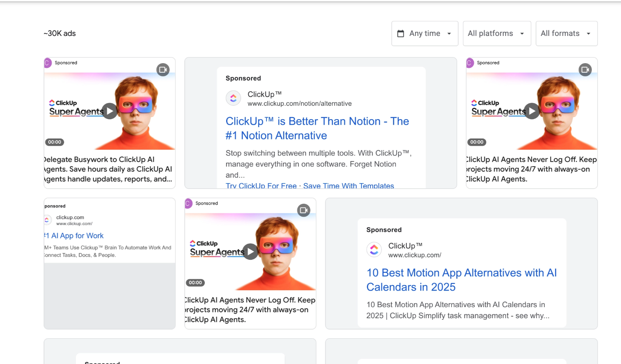Click the ~30K ads count label
Screen dimensions: 621x364
[x=60, y=34]
